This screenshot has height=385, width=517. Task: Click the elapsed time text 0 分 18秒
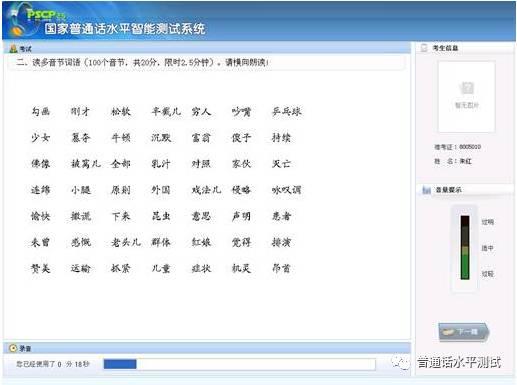pos(73,364)
